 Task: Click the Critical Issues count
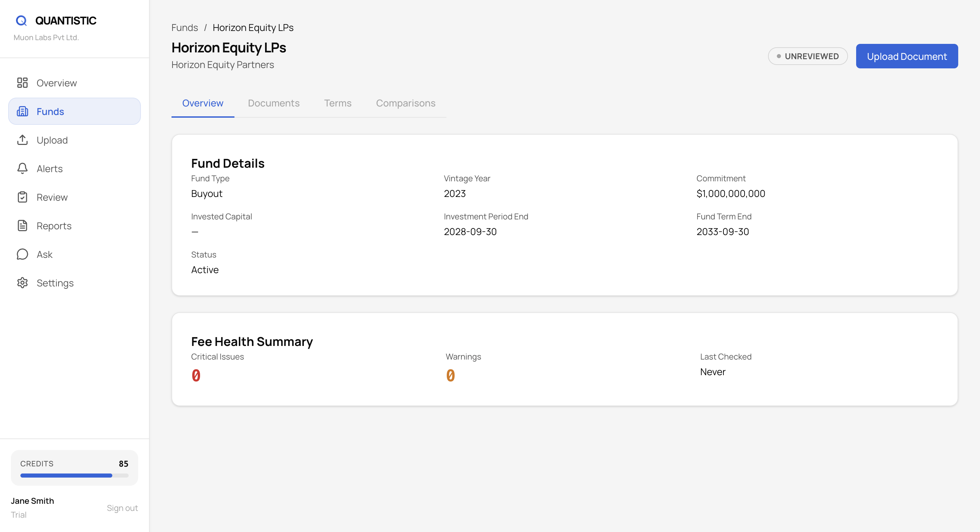196,375
